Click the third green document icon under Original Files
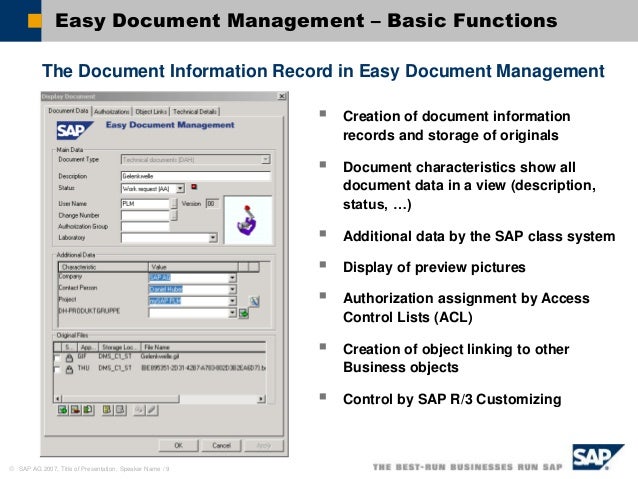The height and width of the screenshot is (479, 638). coord(88,410)
